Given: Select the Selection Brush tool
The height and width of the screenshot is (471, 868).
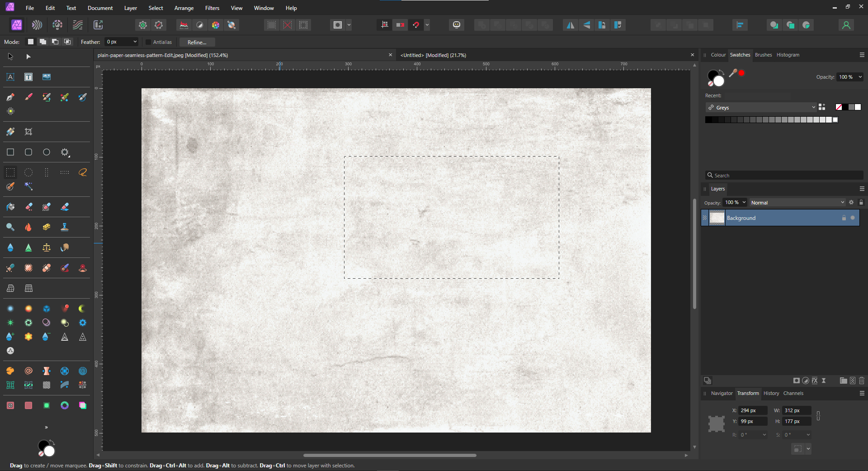Looking at the screenshot, I should click(x=10, y=186).
